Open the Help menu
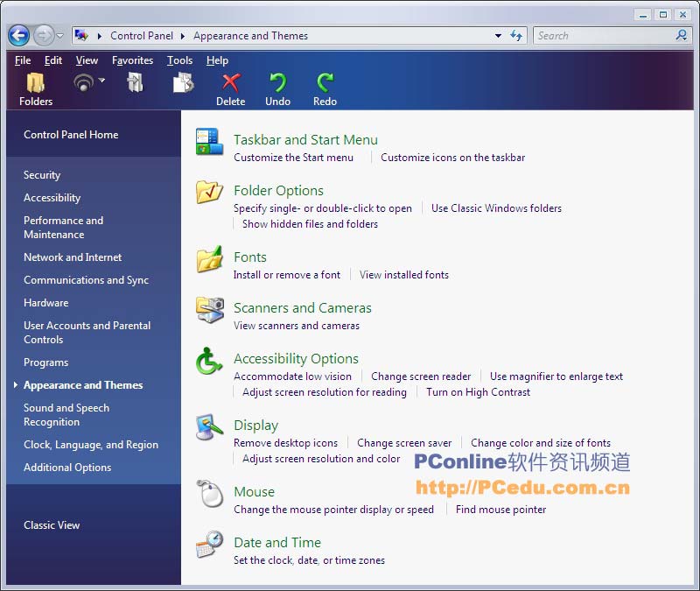 click(217, 60)
